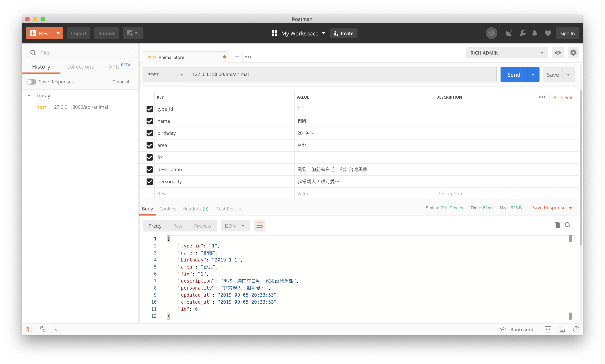Open the notifications bell

[535, 33]
